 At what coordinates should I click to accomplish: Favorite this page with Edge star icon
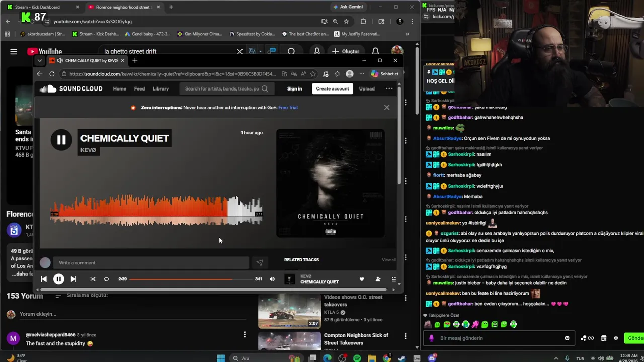pyautogui.click(x=313, y=74)
